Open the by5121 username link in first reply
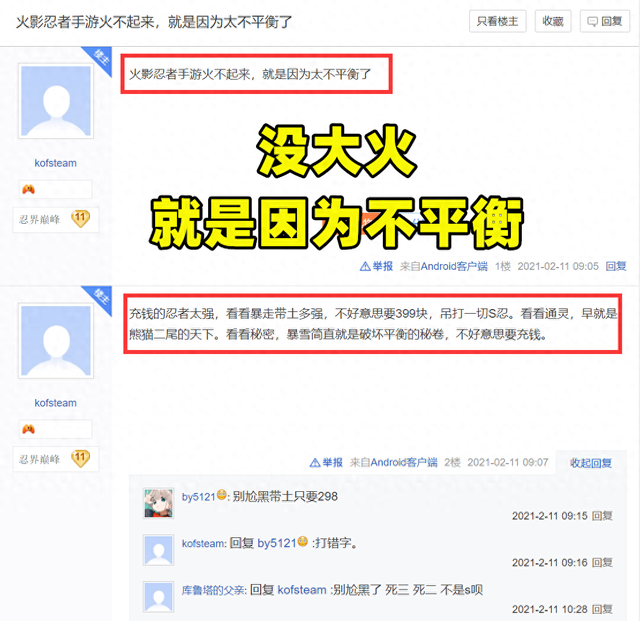Screen dimensions: 640x621 pyautogui.click(x=198, y=497)
